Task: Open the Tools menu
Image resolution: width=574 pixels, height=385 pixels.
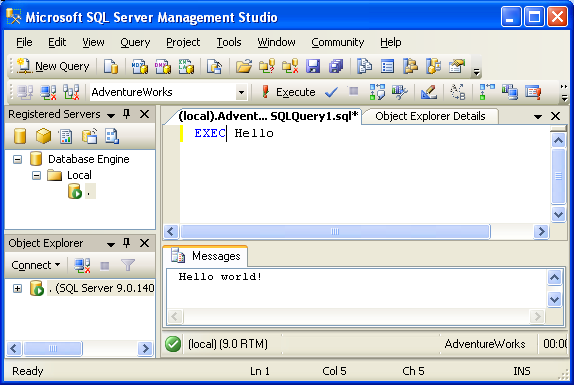Action: click(x=229, y=42)
